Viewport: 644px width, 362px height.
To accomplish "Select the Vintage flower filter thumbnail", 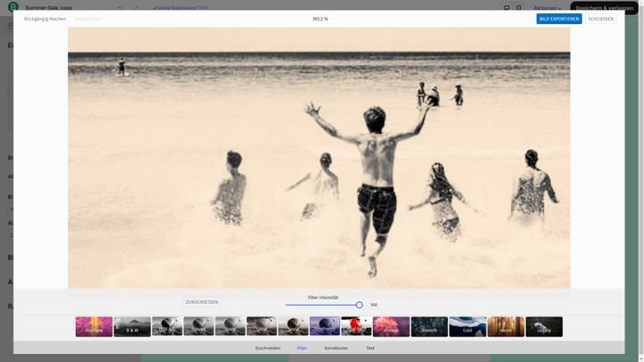I will (391, 327).
